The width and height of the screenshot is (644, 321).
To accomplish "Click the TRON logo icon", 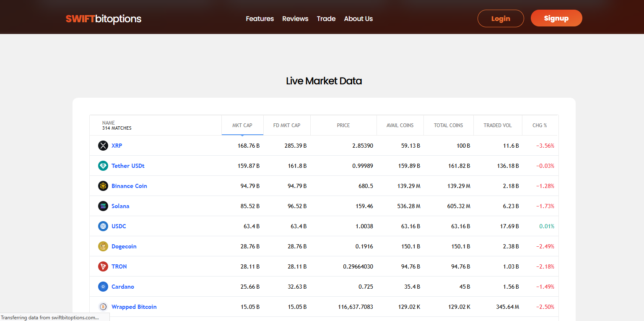I will click(103, 266).
